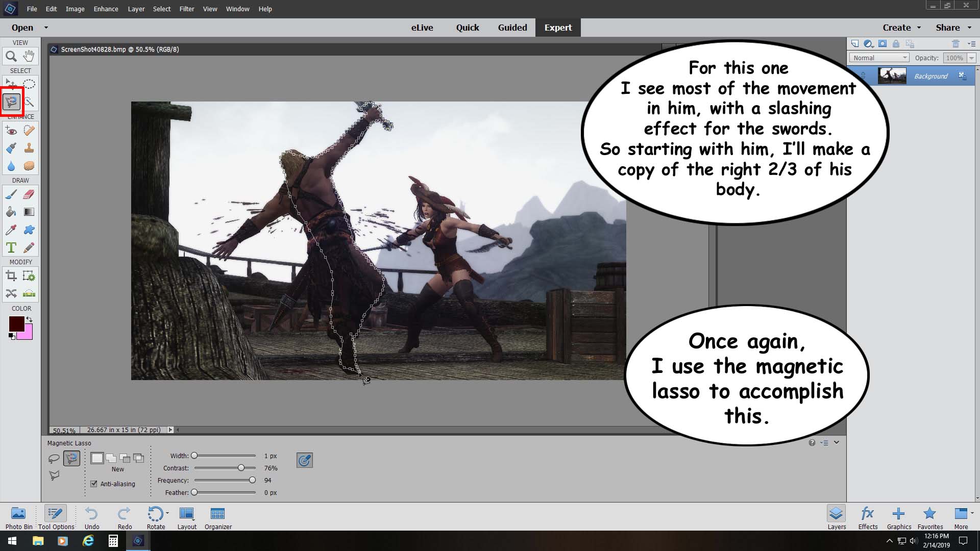Open the Organizer

tap(218, 517)
